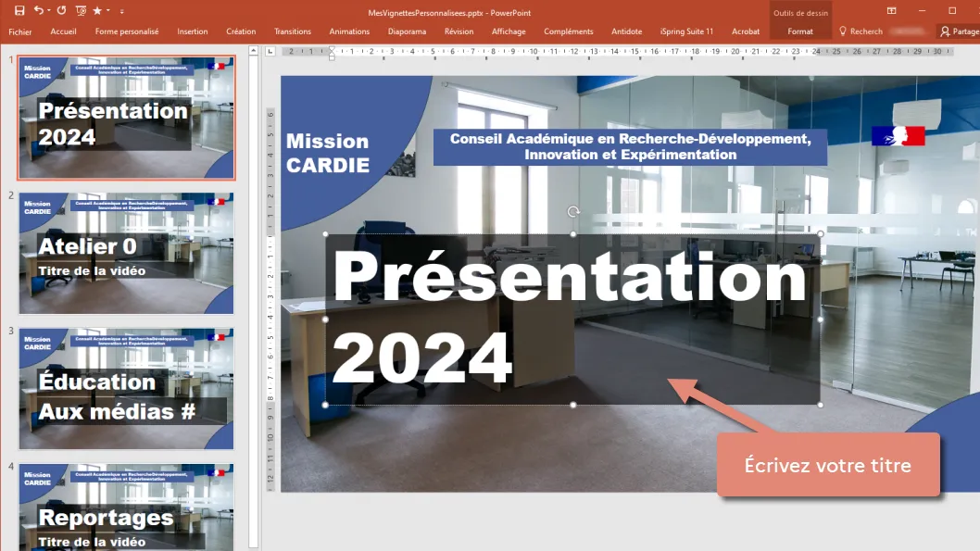Select the Mission CARDIE text on the slide
The image size is (980, 551).
328,153
